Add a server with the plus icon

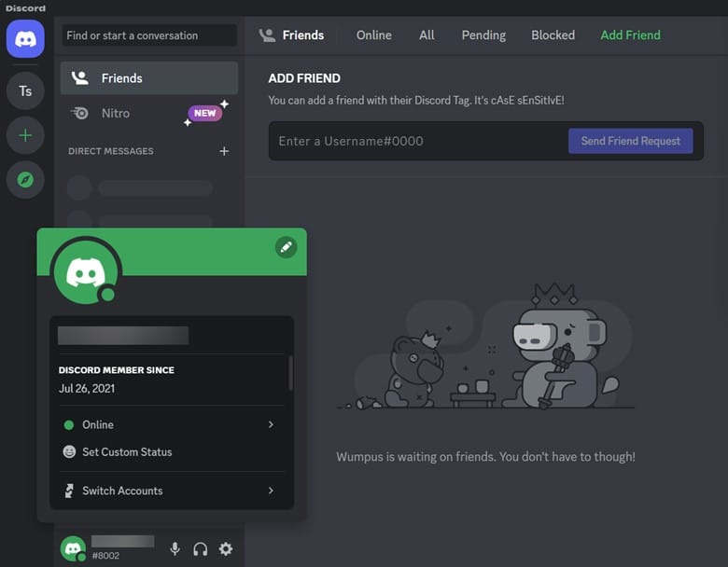(x=25, y=135)
